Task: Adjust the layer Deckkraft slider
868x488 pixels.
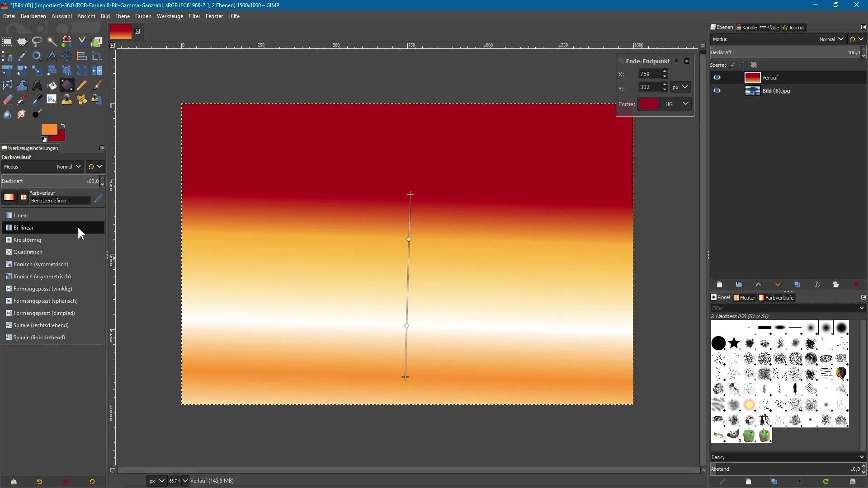Action: (x=785, y=53)
